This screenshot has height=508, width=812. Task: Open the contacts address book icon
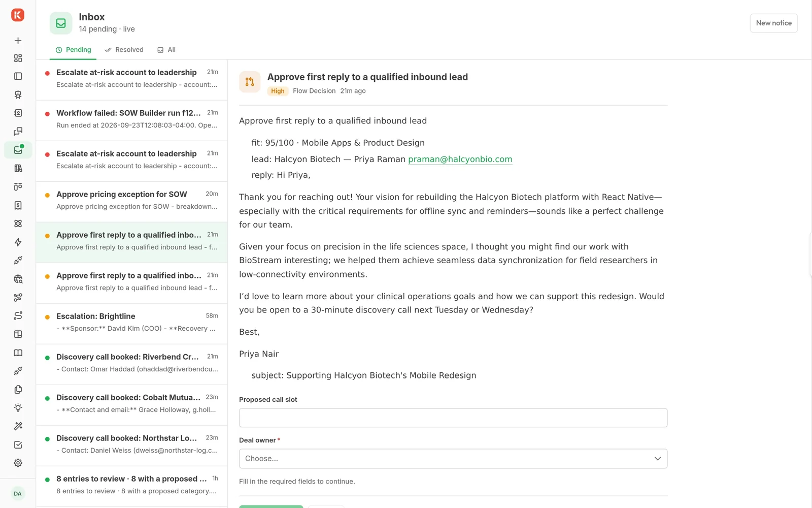coord(18,113)
